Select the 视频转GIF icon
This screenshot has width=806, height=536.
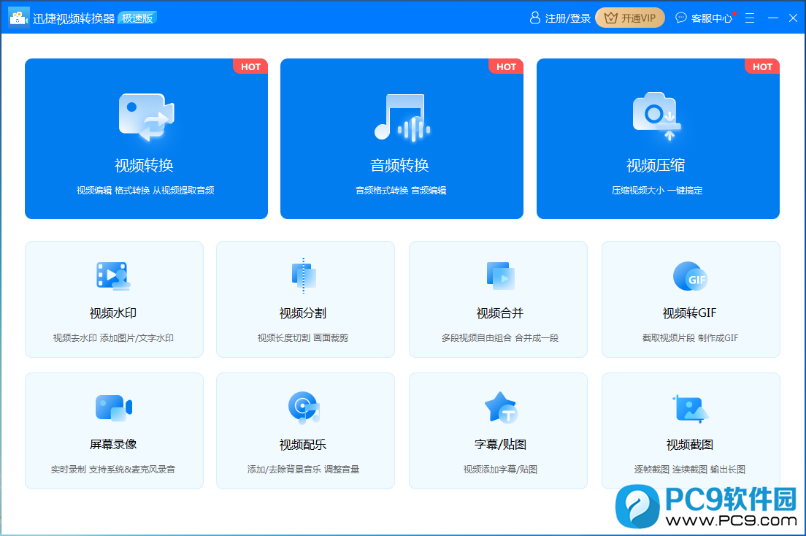click(690, 276)
